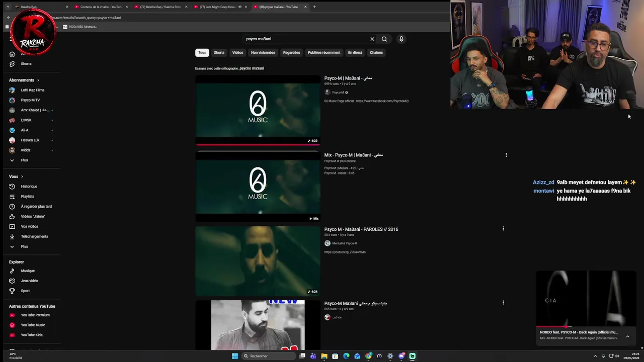
Task: Go back using browser back arrow
Action: pyautogui.click(x=9, y=18)
